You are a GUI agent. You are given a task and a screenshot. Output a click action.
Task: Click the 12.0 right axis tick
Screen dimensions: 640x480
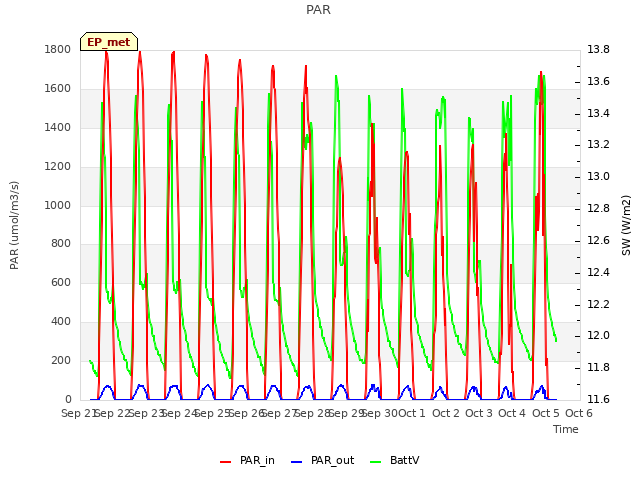click(x=598, y=336)
